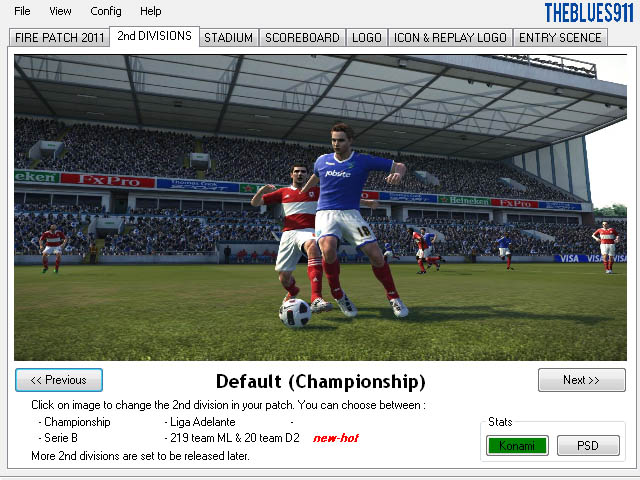The width and height of the screenshot is (640, 480).
Task: Click the Next >> button
Action: pyautogui.click(x=582, y=380)
